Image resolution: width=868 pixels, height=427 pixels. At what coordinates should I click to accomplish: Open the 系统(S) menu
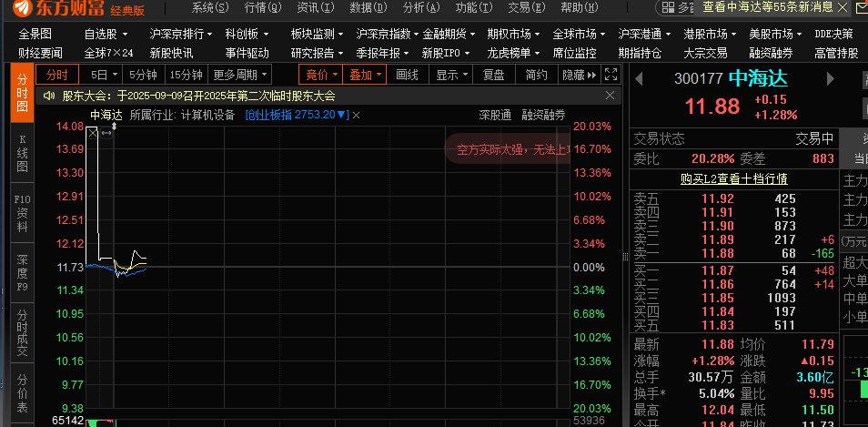pyautogui.click(x=210, y=7)
